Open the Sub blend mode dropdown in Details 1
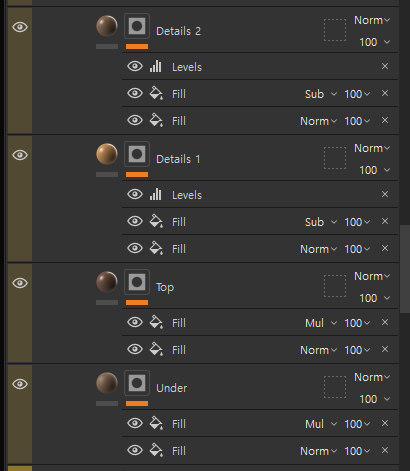This screenshot has height=471, width=410. (x=321, y=222)
